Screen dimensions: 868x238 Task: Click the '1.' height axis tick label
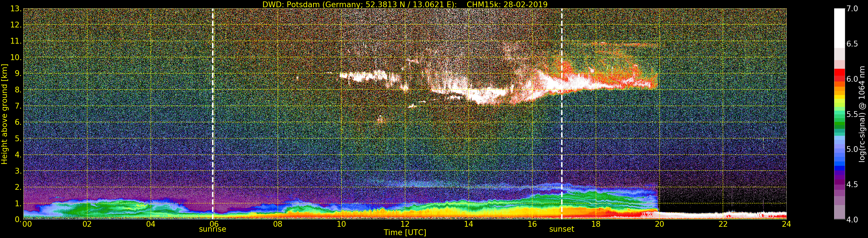pyautogui.click(x=18, y=203)
